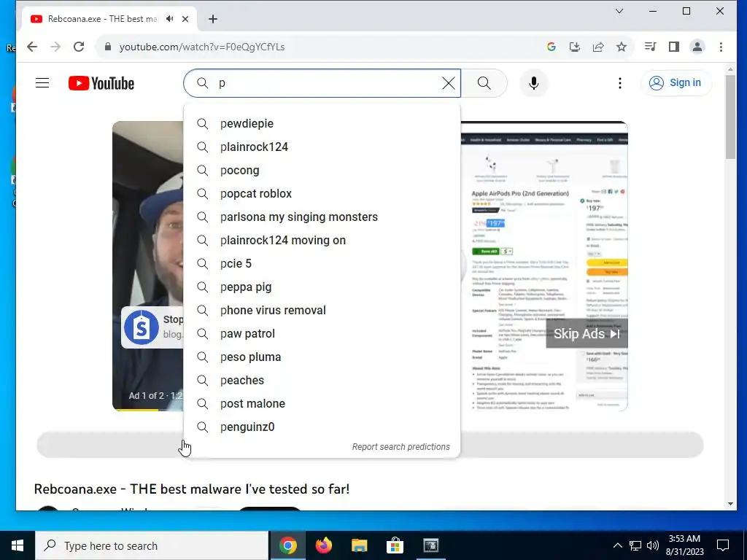Start voice search with microphone icon
Viewport: 747px width, 560px height.
click(x=533, y=83)
